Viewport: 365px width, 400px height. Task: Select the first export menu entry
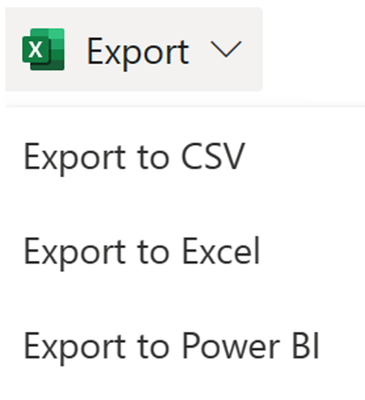pyautogui.click(x=134, y=157)
